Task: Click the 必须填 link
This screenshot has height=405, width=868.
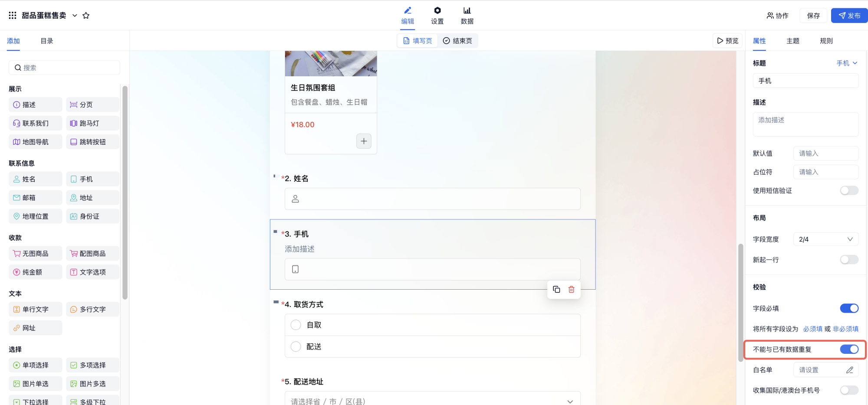Action: click(812, 329)
